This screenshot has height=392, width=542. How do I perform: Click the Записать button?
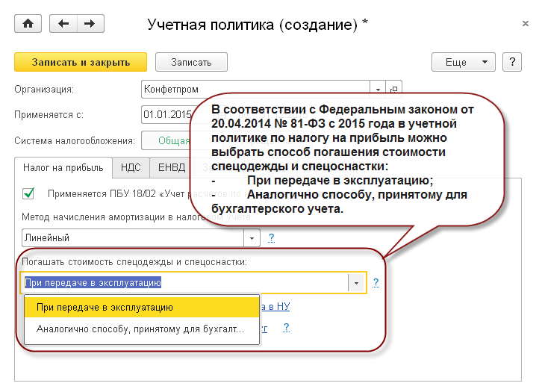pos(191,62)
